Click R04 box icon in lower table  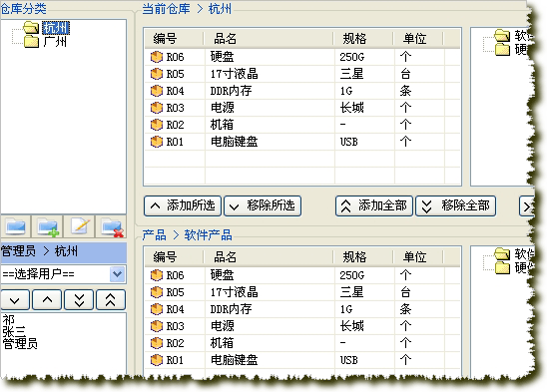[157, 309]
